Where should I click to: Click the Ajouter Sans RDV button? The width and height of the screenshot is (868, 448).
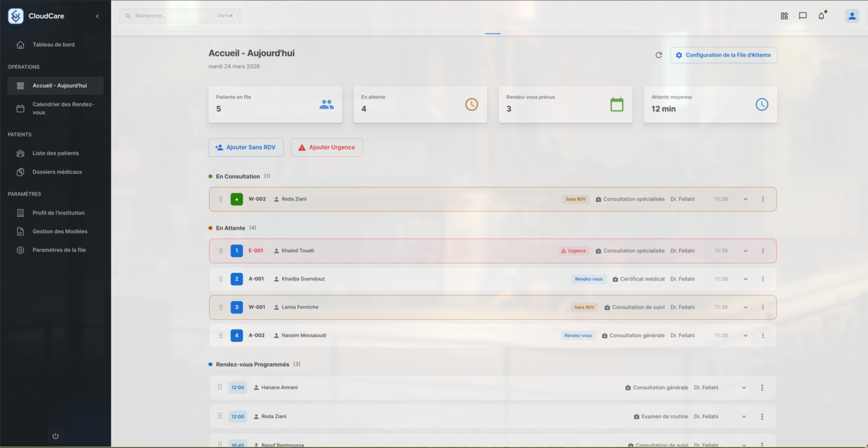tap(246, 147)
